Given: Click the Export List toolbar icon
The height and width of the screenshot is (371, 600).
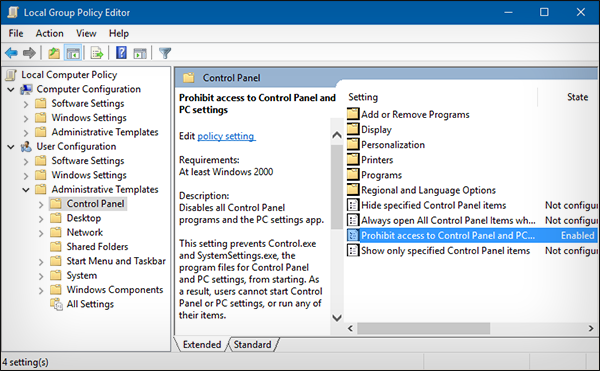Looking at the screenshot, I should [x=97, y=53].
